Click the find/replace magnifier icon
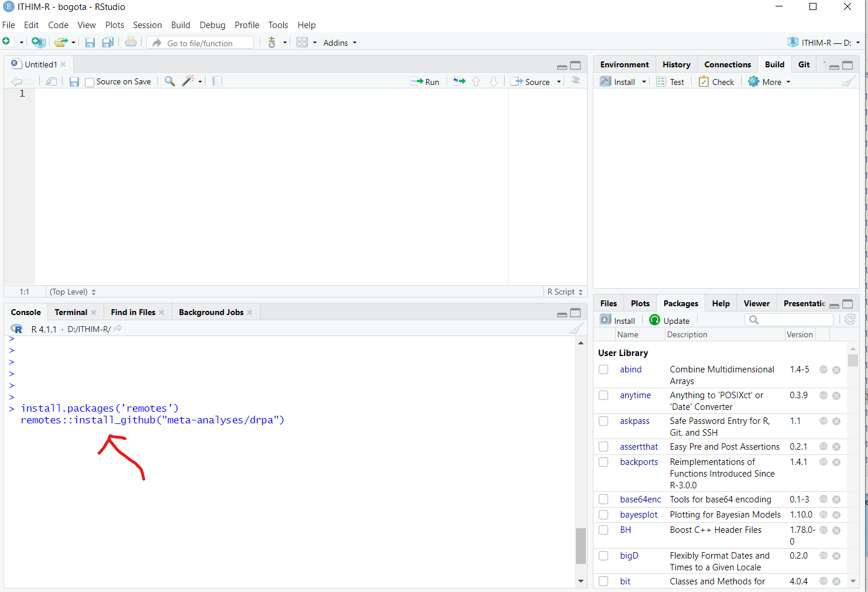The height and width of the screenshot is (592, 868). [170, 81]
